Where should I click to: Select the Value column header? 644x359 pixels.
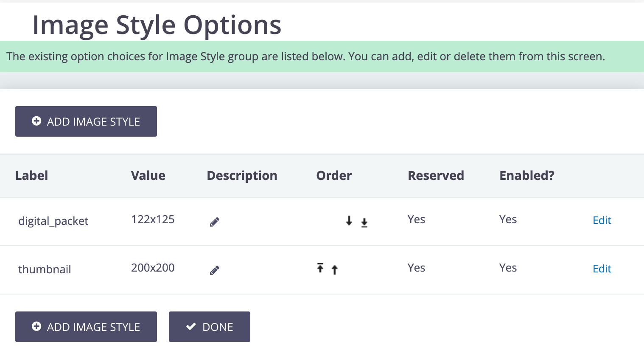(148, 175)
